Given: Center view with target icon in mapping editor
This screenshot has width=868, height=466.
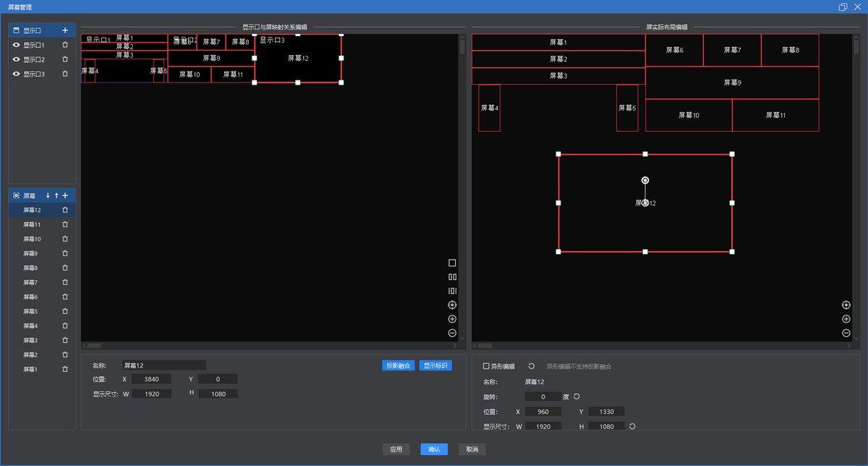Looking at the screenshot, I should (452, 305).
